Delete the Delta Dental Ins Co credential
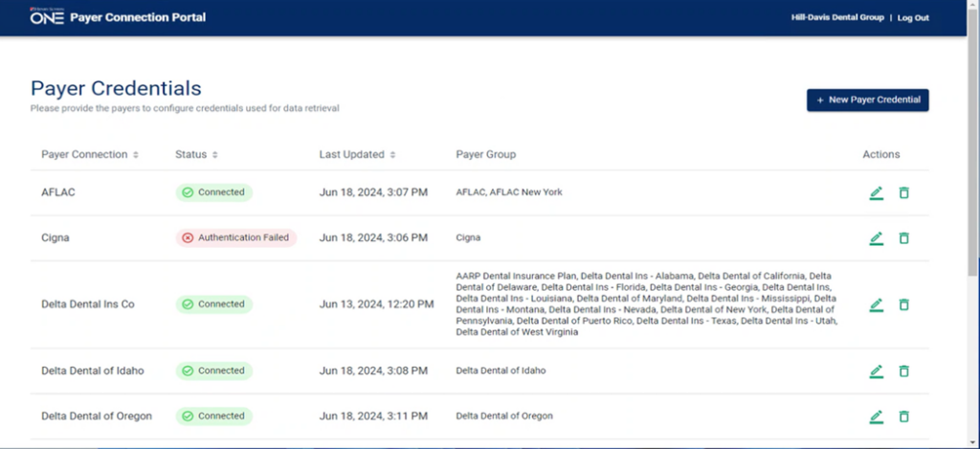 pyautogui.click(x=903, y=304)
